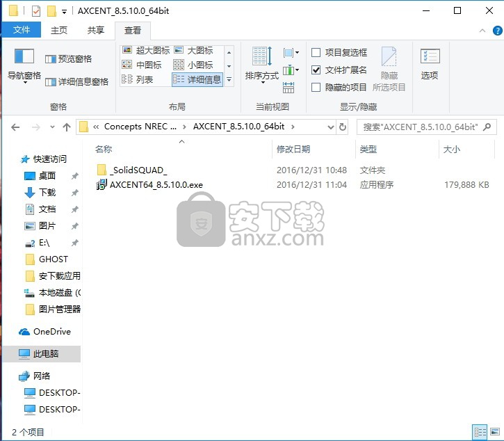Expand the layout gallery more arrow

229,79
